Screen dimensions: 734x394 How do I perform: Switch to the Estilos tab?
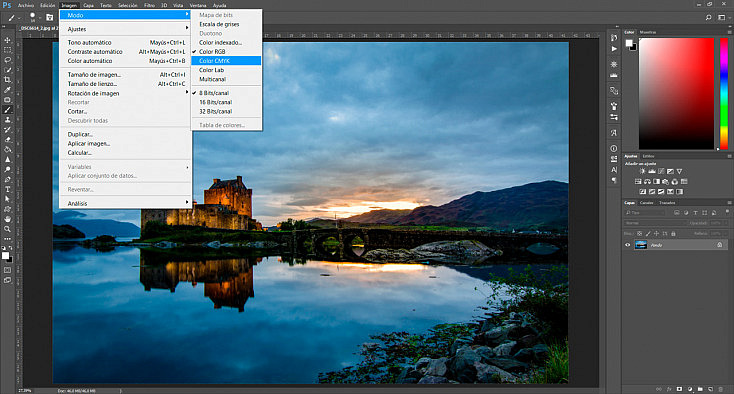[648, 156]
